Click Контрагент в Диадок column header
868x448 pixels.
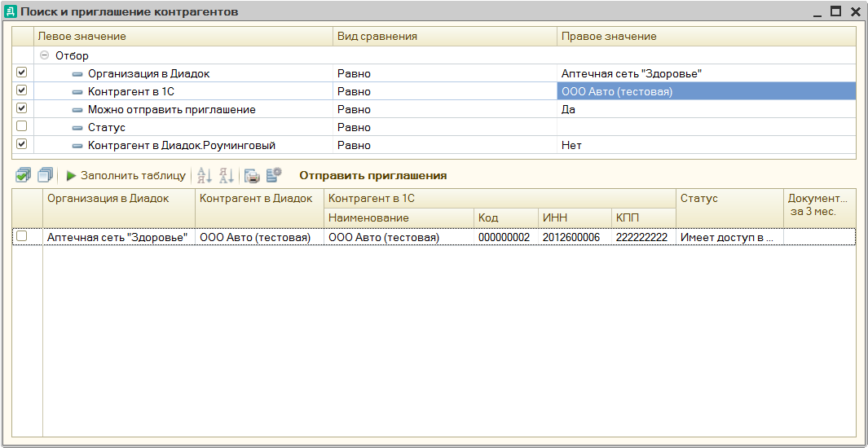260,208
